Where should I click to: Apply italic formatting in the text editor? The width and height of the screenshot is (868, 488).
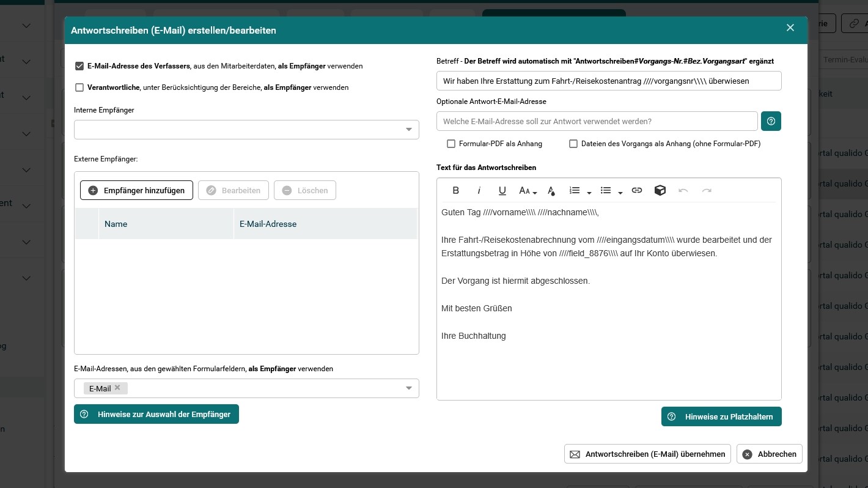point(479,190)
